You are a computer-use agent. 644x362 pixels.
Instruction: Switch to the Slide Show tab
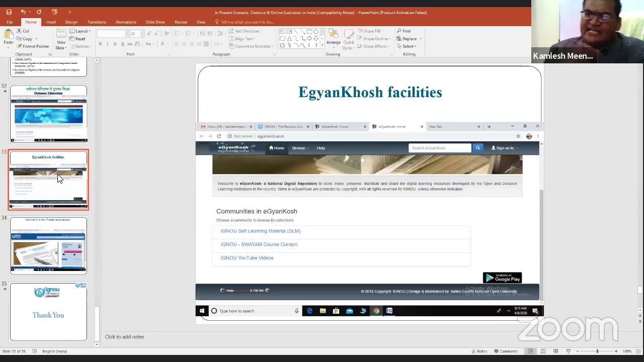click(x=155, y=22)
